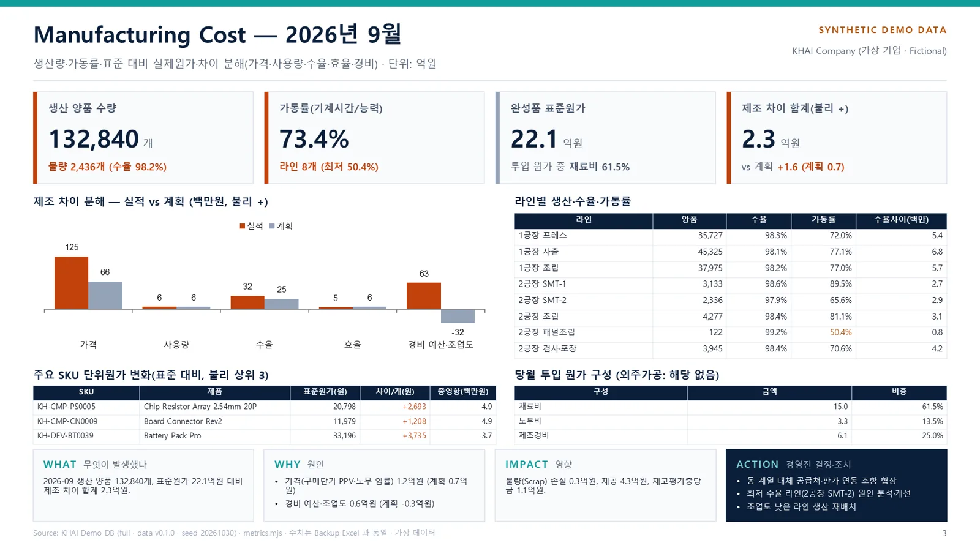The image size is (980, 551).
Task: Click the 생산 양품 수량 value 132,840
Action: (94, 139)
